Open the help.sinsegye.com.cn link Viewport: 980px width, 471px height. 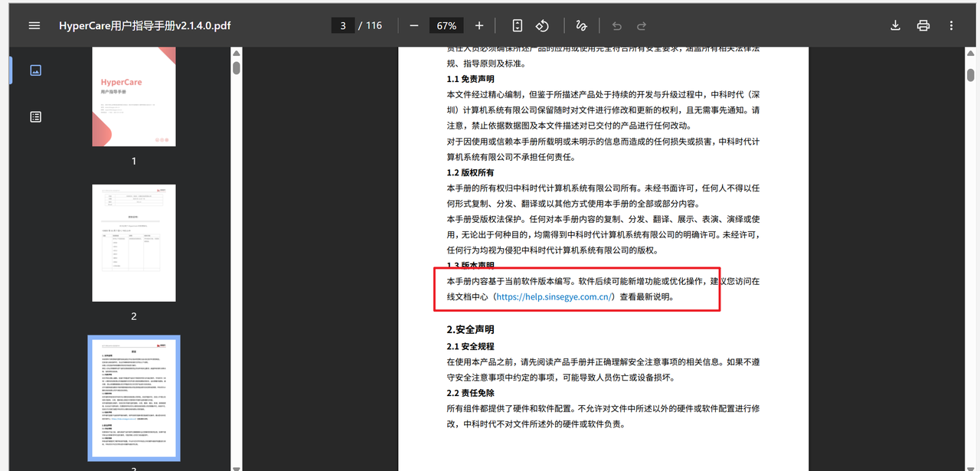(554, 297)
